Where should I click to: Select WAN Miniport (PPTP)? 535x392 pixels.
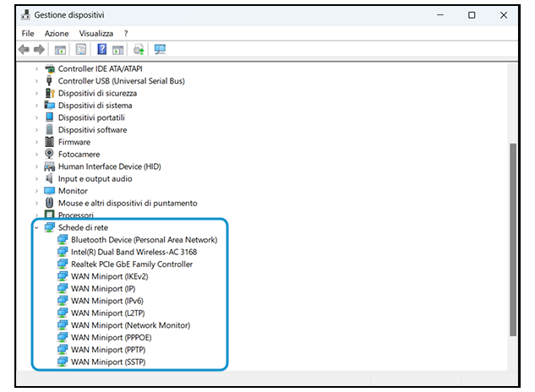click(108, 350)
